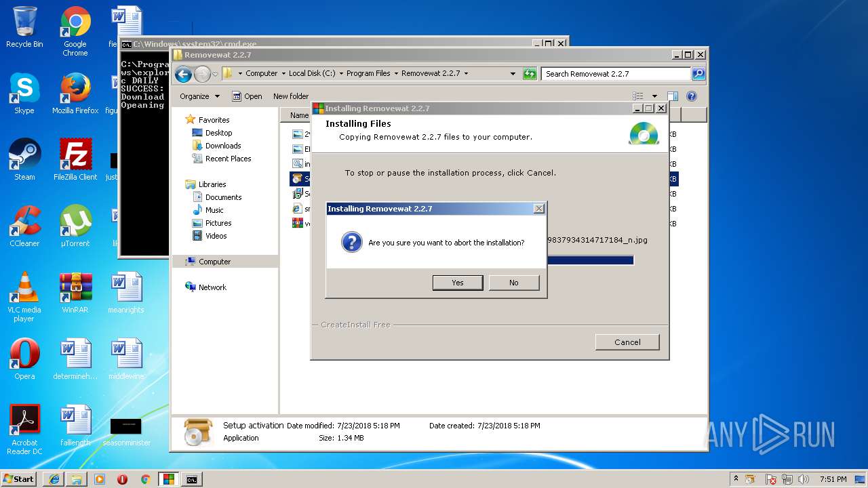
Task: Open cmd.exe from the taskbar
Action: tap(192, 479)
